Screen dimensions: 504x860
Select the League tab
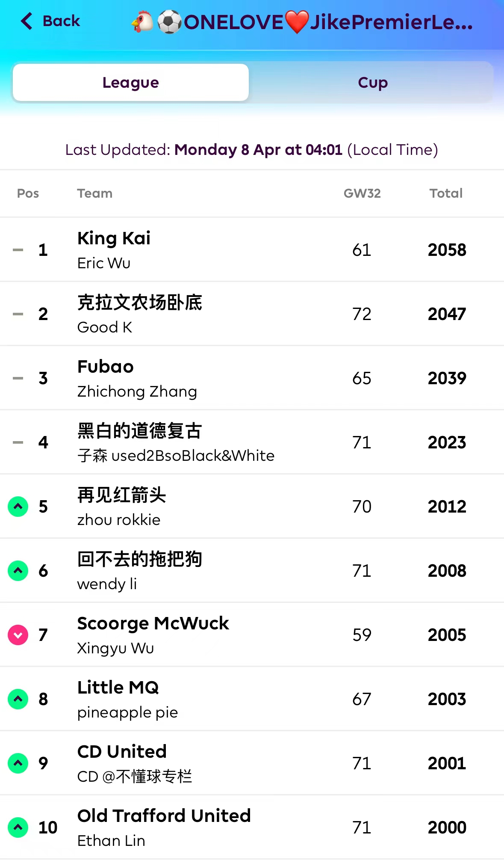[131, 83]
